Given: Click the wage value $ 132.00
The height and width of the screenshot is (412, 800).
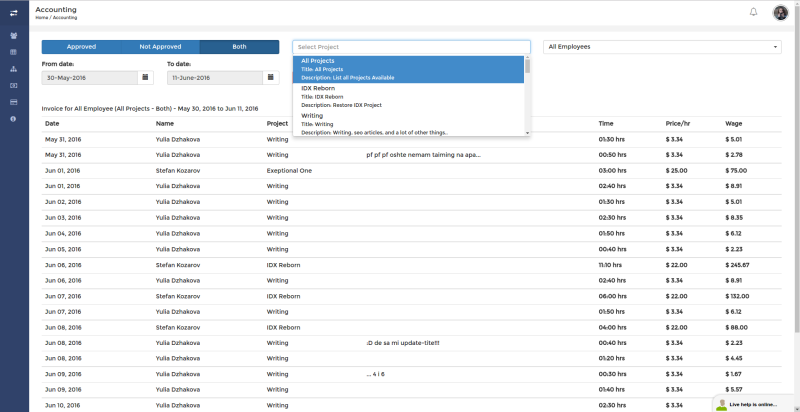Looking at the screenshot, I should [x=737, y=296].
